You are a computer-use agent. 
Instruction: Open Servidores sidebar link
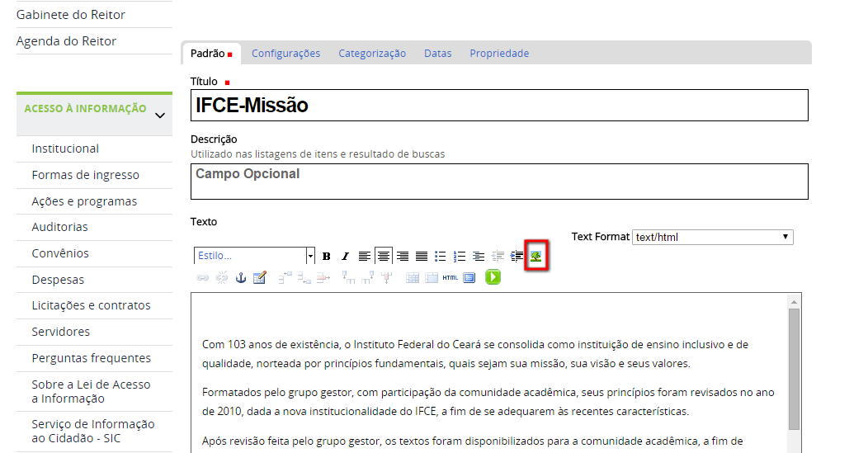(x=61, y=332)
